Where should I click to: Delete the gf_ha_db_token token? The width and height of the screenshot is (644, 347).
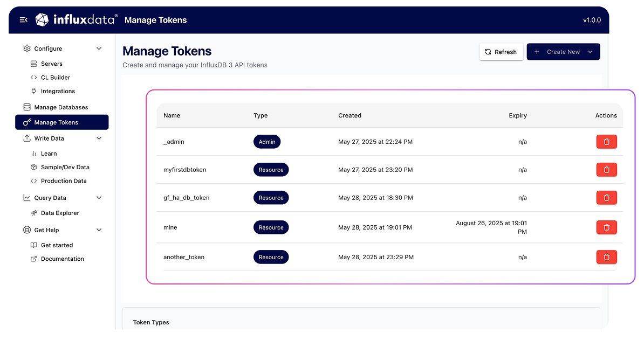point(607,198)
